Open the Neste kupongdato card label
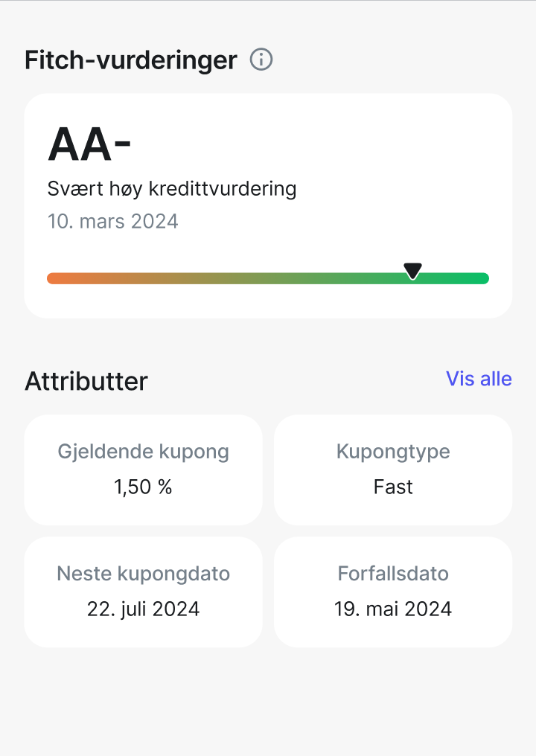536x756 pixels. [x=143, y=574]
